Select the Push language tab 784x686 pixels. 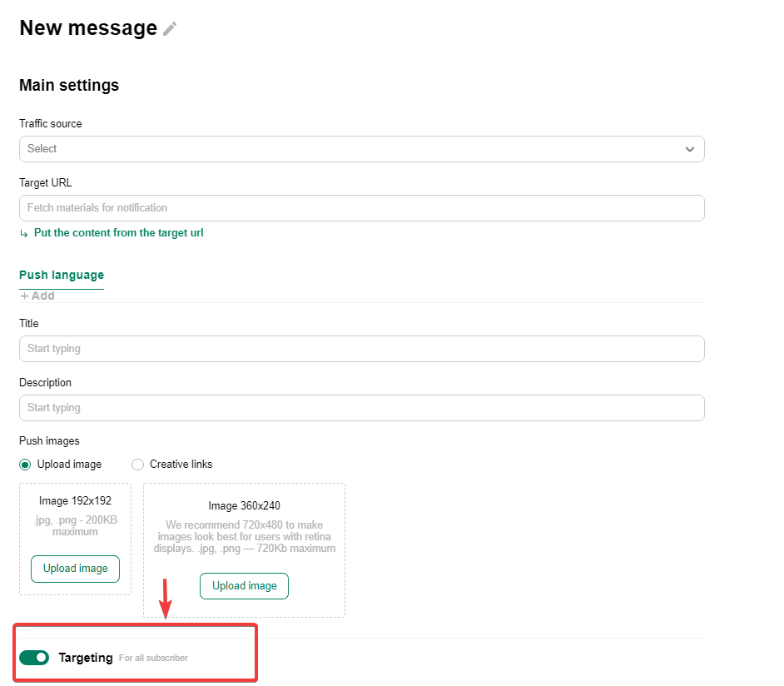pyautogui.click(x=62, y=275)
